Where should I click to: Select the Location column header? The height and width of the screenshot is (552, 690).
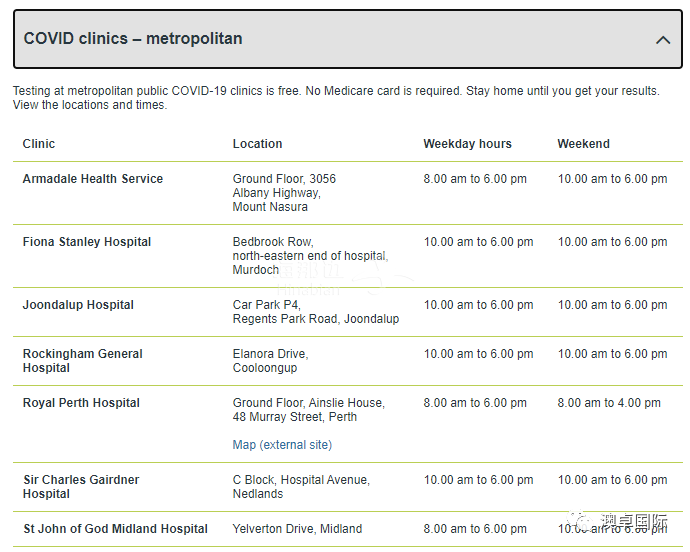[x=257, y=144]
